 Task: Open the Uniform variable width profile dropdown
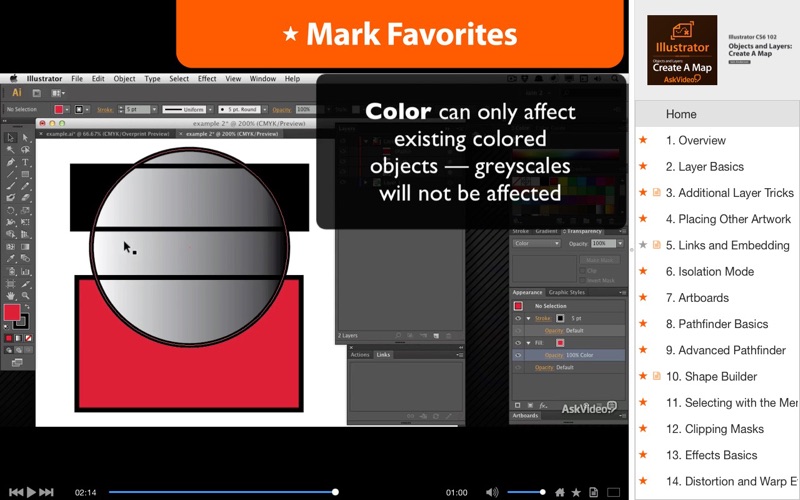tap(210, 109)
